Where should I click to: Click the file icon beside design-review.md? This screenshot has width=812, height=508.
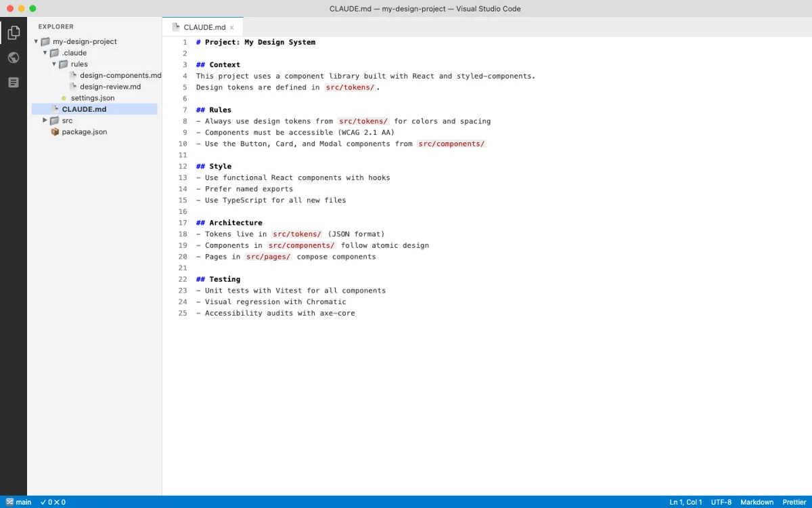pyautogui.click(x=73, y=87)
